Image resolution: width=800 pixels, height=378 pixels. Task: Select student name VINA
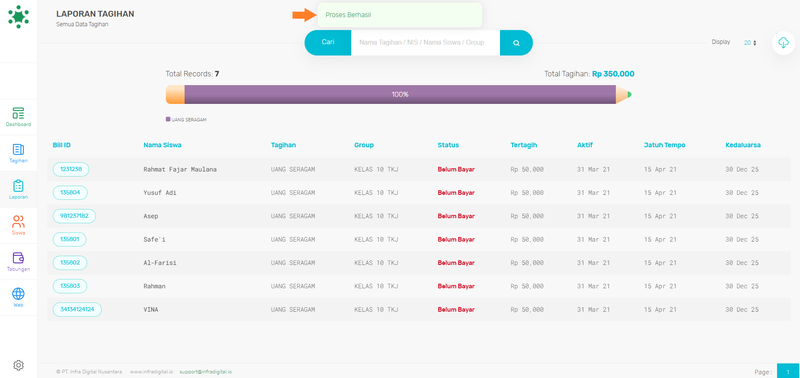151,310
